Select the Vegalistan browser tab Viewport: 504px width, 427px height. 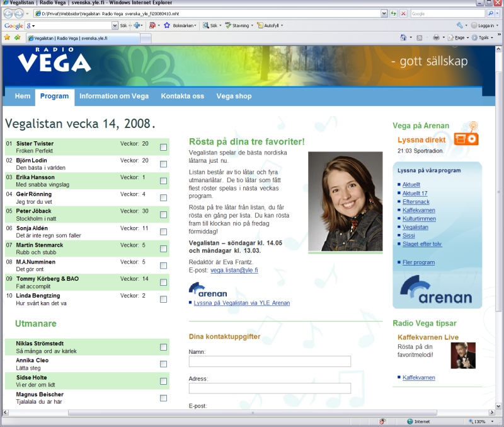click(83, 38)
